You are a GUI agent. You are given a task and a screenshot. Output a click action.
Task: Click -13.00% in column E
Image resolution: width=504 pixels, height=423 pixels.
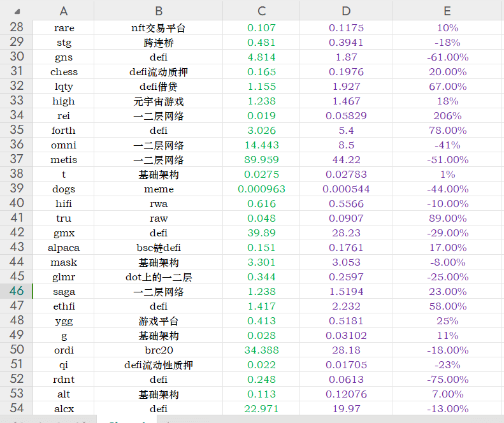[448, 408]
